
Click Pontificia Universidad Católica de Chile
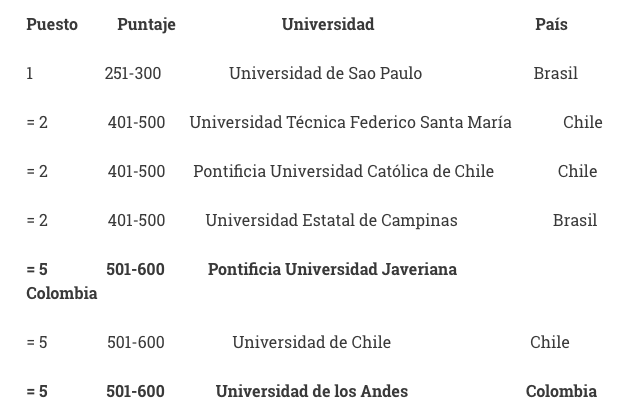click(344, 171)
